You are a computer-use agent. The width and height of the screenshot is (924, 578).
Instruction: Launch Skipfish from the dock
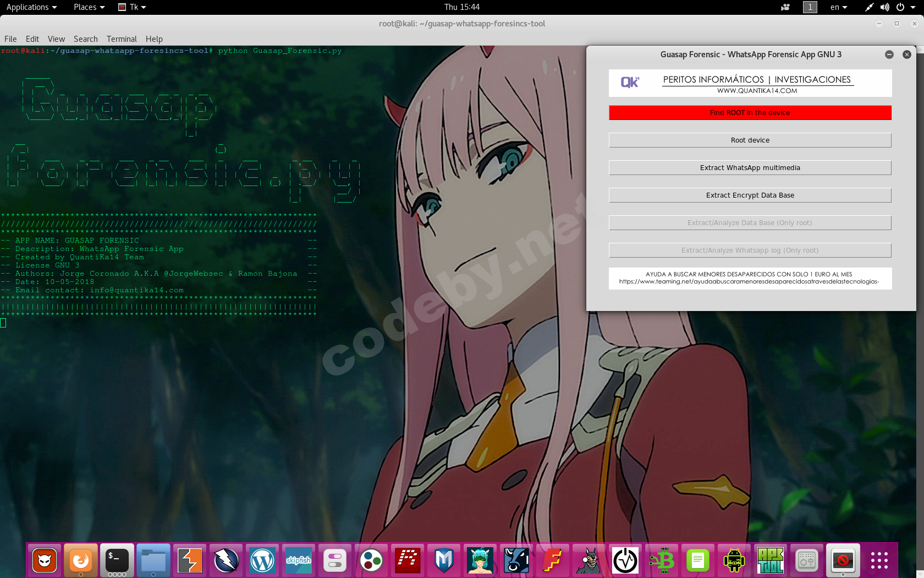coord(299,560)
